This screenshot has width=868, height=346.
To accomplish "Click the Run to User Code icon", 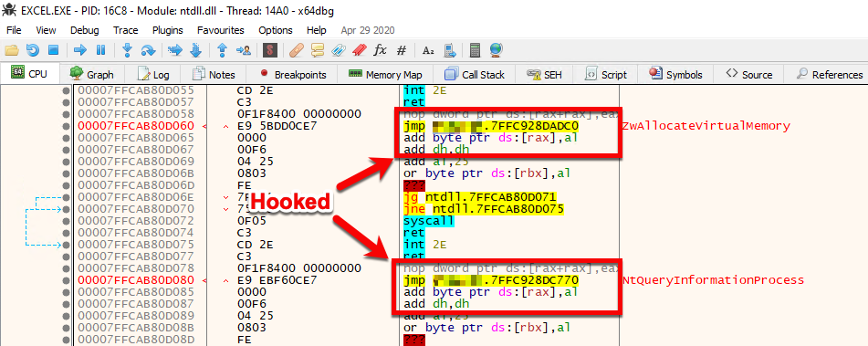I will [243, 50].
